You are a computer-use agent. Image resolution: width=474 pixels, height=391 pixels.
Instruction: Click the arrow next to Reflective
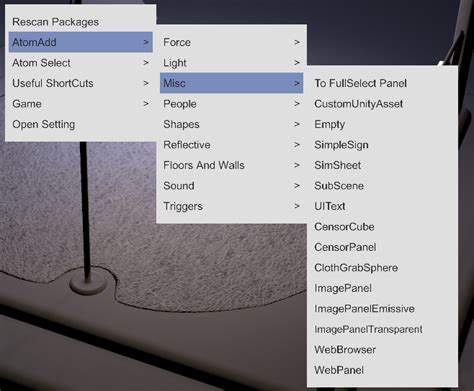coord(297,145)
